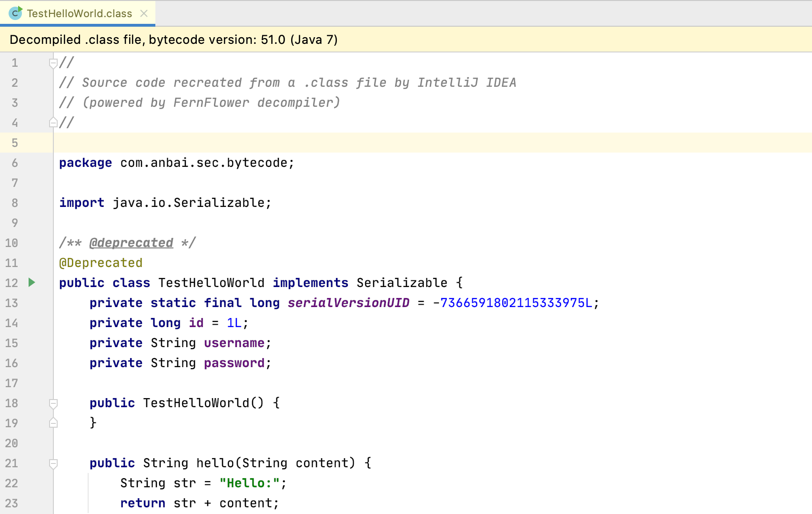This screenshot has width=812, height=514.
Task: Click the @Deprecated annotation on line 11
Action: 101,263
